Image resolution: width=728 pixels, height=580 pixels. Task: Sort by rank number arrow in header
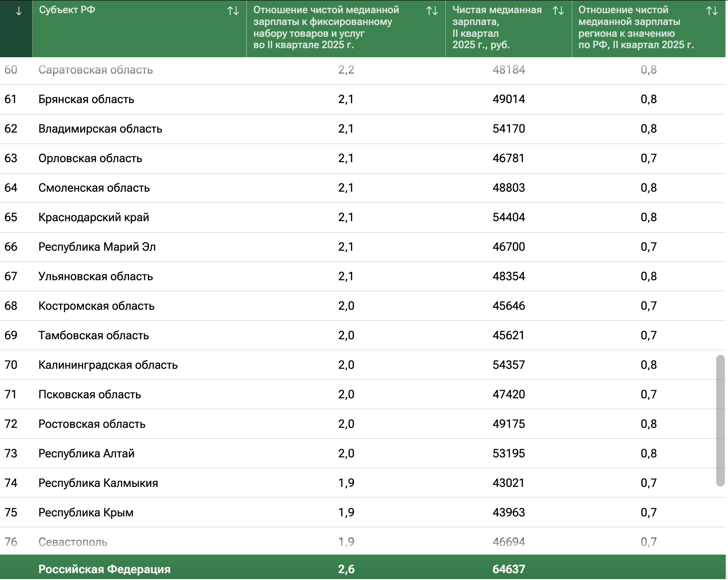point(19,11)
